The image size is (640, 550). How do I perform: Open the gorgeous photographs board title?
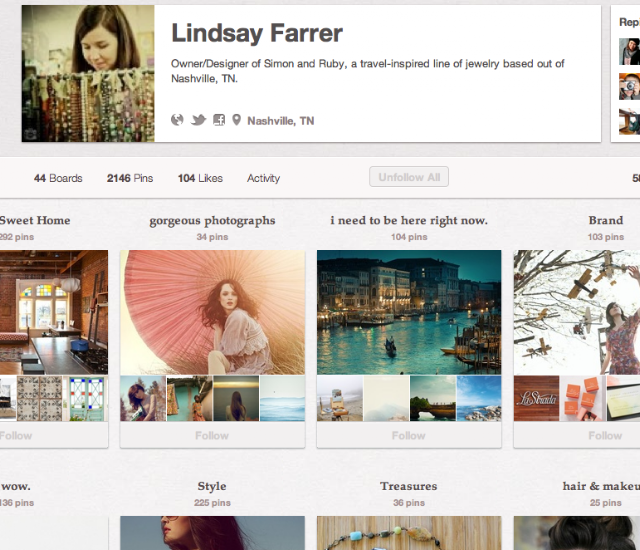(212, 221)
